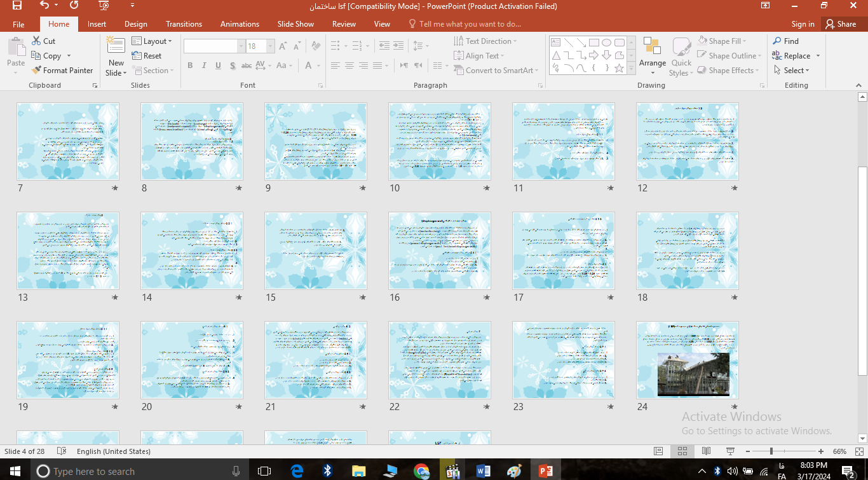Viewport: 868px width, 480px height.
Task: Undo the last action
Action: (x=44, y=6)
